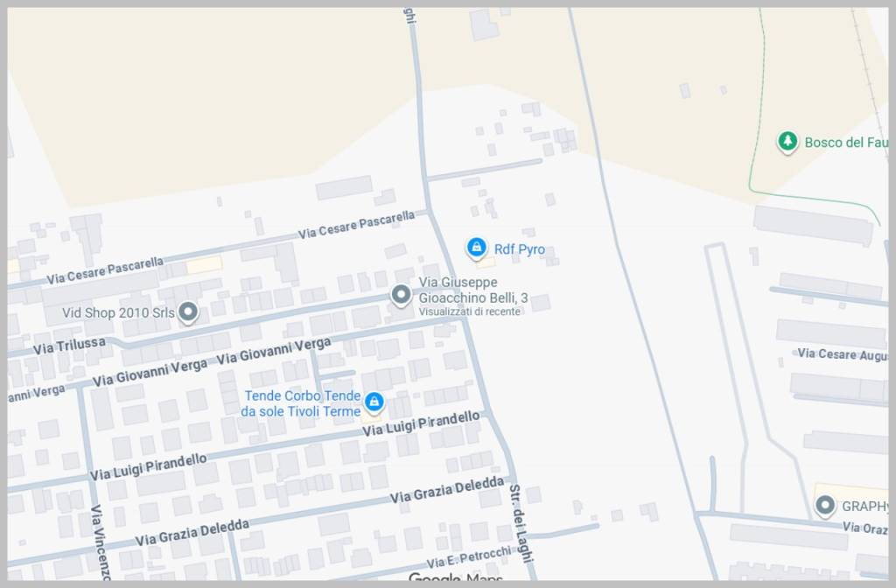Screen dimensions: 896x588
Task: Select the Bosco del Fau text label
Action: click(x=845, y=143)
